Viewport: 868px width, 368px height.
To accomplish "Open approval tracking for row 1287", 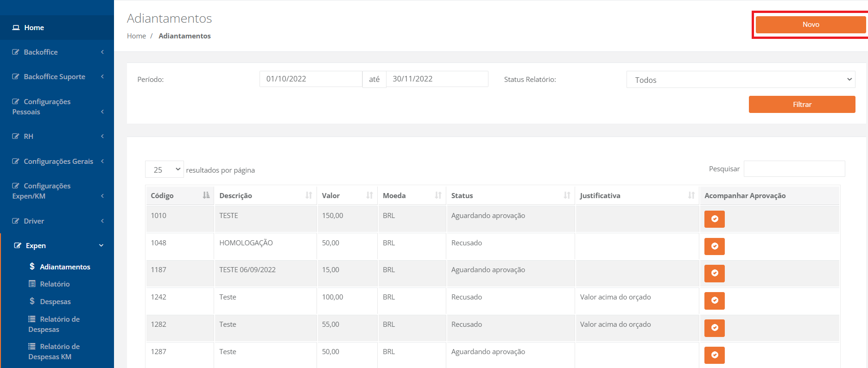I will [x=715, y=355].
